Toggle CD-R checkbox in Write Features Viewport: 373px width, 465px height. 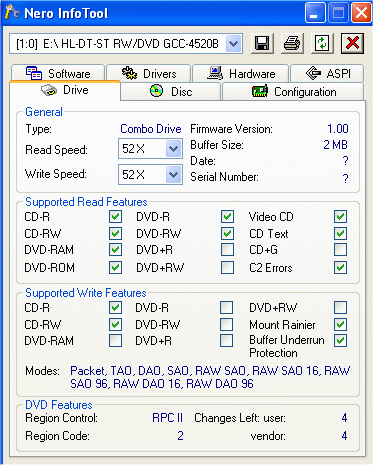(115, 308)
